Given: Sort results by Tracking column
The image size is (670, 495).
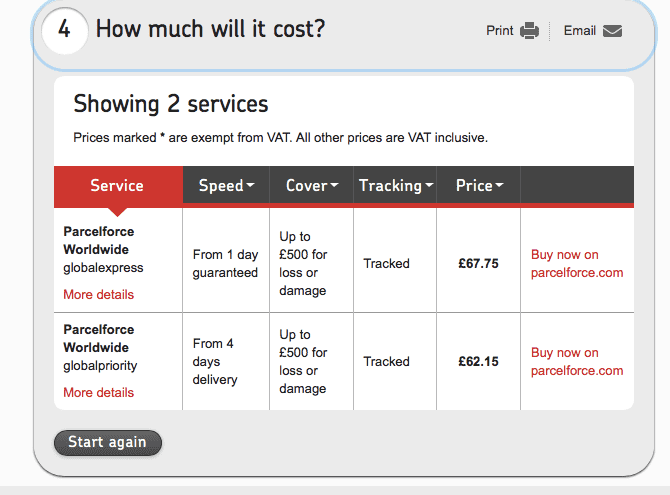Looking at the screenshot, I should (396, 185).
